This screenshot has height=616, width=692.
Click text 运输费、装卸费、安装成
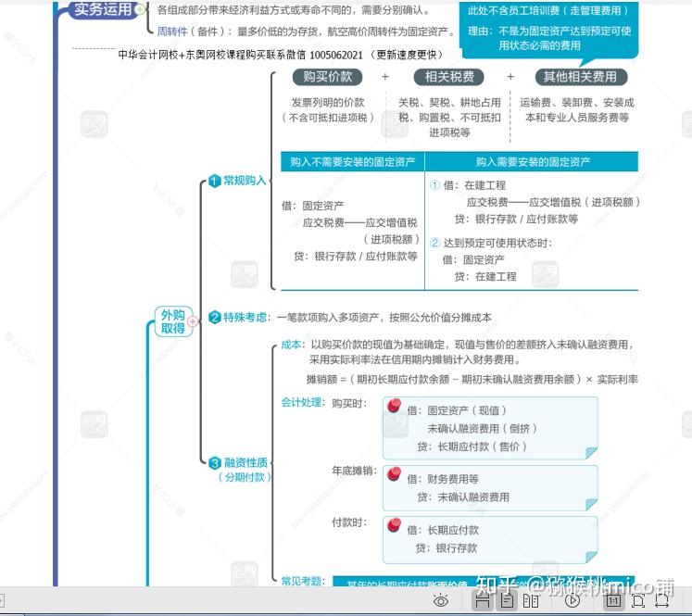(576, 103)
